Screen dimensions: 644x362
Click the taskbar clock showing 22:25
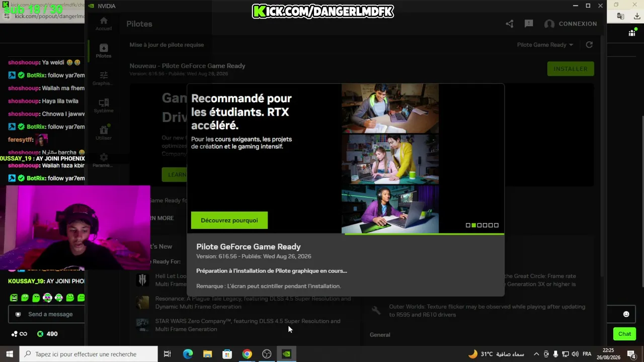pos(608,354)
